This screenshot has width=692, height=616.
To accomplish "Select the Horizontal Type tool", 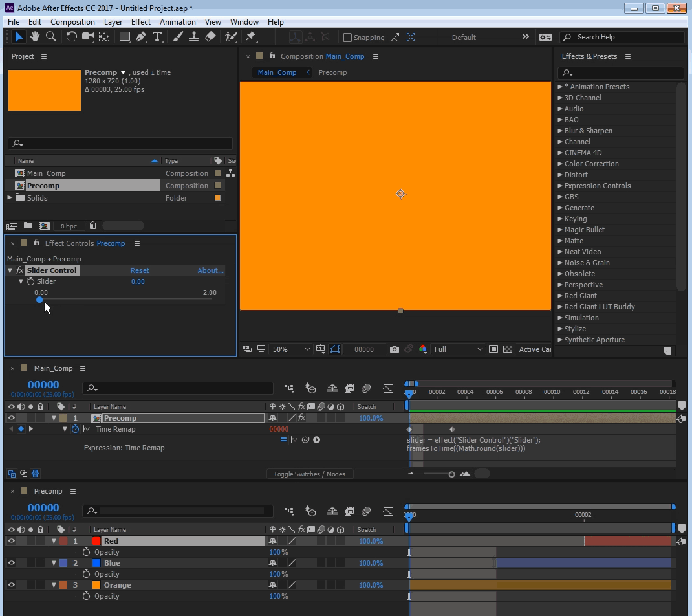I will (157, 37).
